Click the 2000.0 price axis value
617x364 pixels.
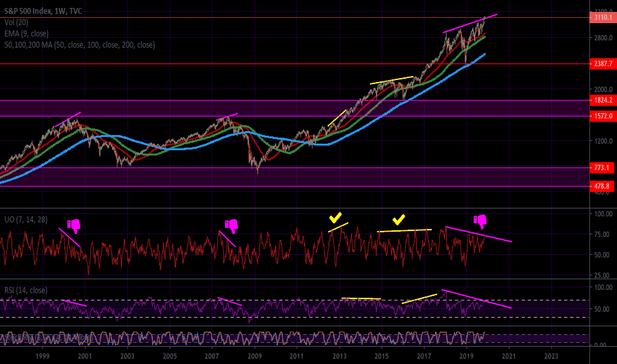[x=603, y=89]
